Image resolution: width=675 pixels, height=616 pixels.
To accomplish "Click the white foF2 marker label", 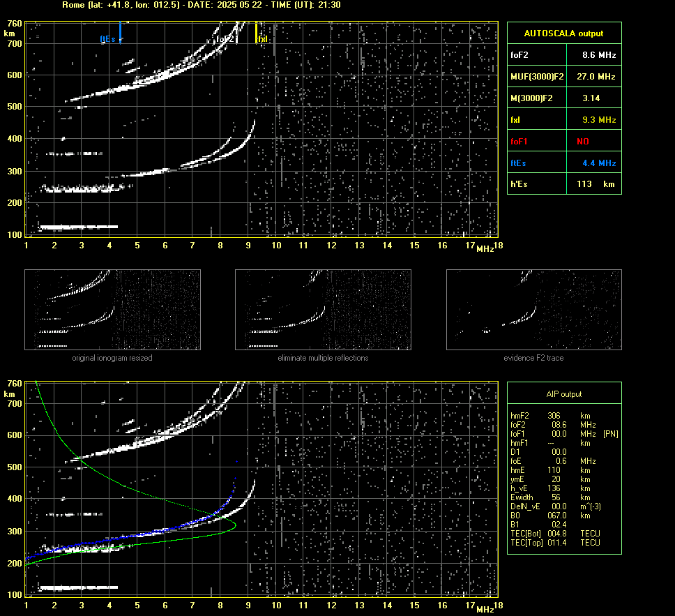I will [225, 39].
